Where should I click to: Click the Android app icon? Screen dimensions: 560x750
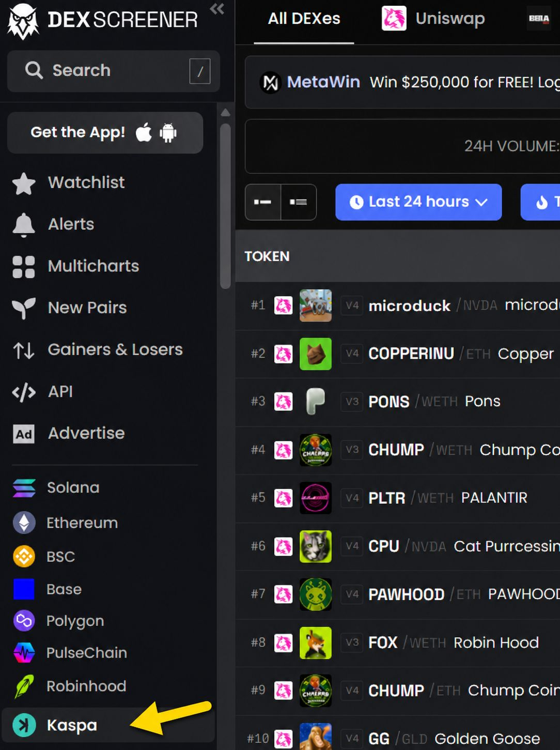click(168, 133)
